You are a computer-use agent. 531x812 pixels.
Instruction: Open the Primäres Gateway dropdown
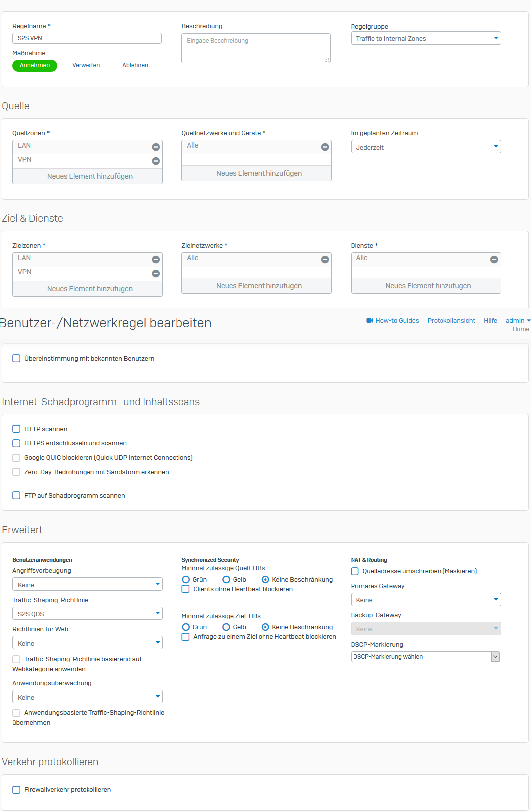tap(426, 600)
